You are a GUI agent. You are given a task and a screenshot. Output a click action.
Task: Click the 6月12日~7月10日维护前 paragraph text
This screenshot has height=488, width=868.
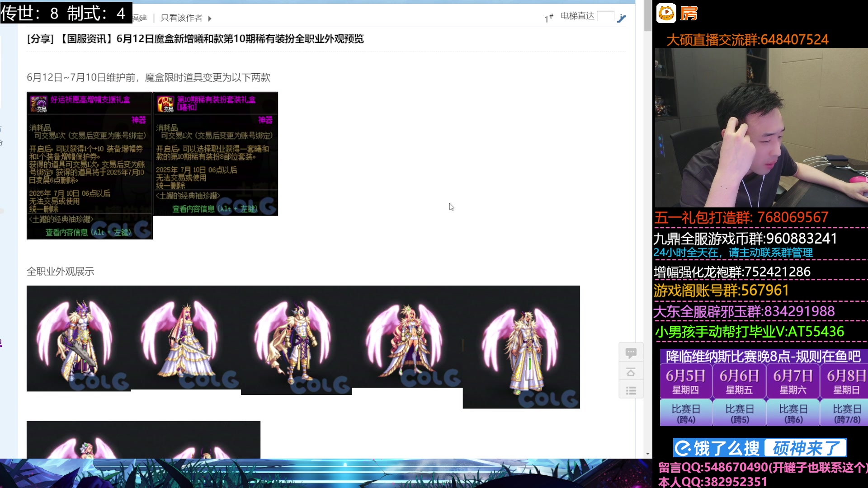(148, 78)
